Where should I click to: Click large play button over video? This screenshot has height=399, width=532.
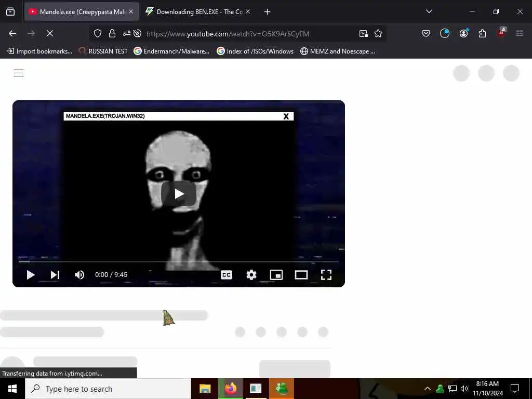coord(179,194)
